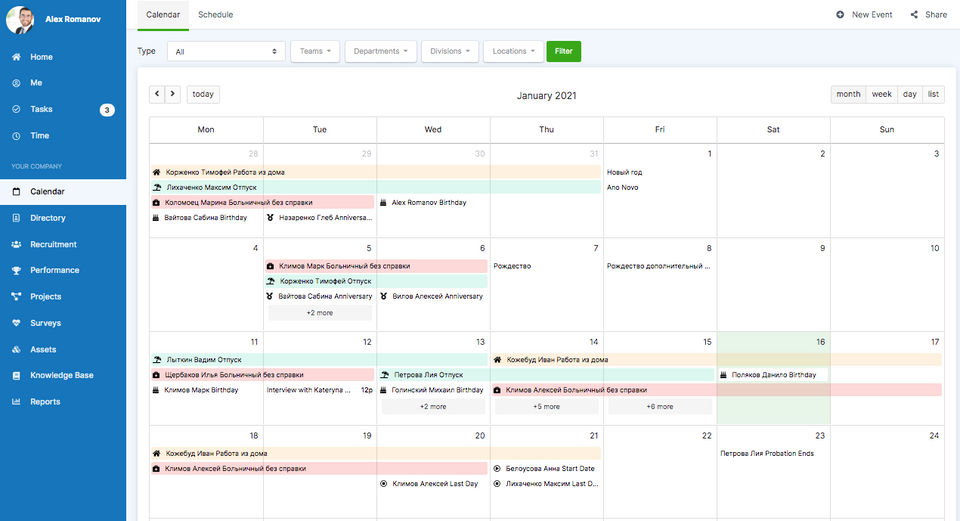The height and width of the screenshot is (521, 960).
Task: Click the Reports chart icon
Action: (x=16, y=402)
